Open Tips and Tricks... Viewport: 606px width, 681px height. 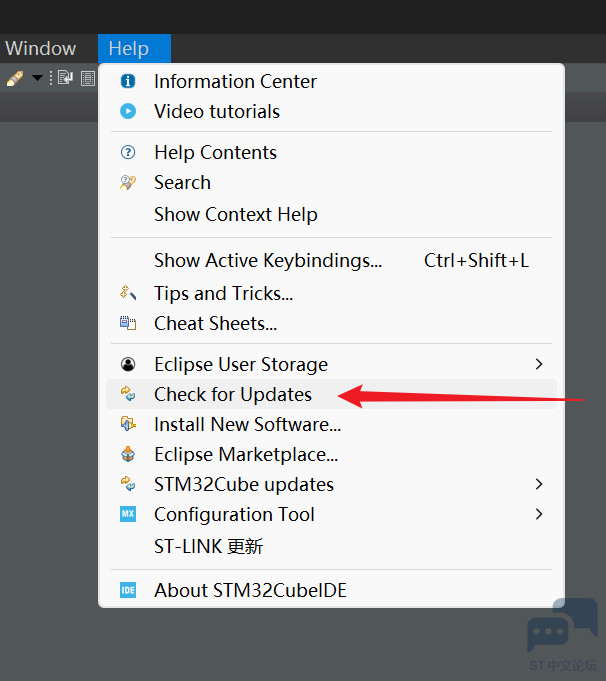331,293
